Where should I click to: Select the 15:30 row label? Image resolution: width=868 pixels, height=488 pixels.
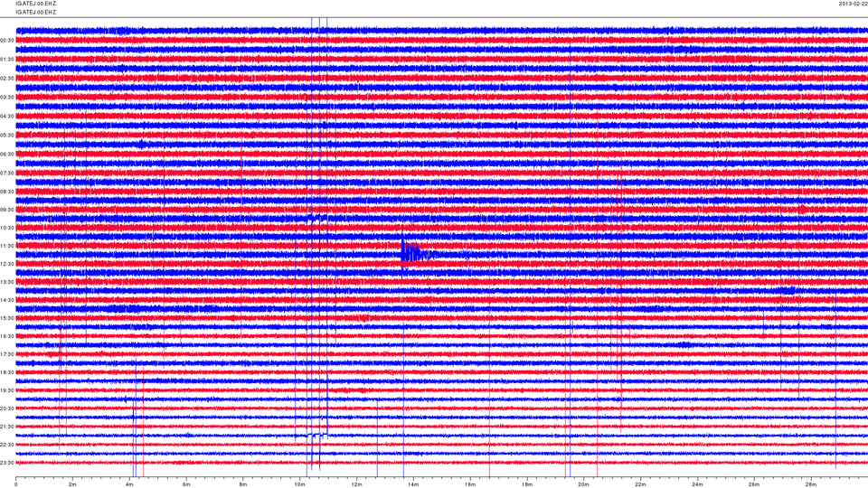(7, 318)
